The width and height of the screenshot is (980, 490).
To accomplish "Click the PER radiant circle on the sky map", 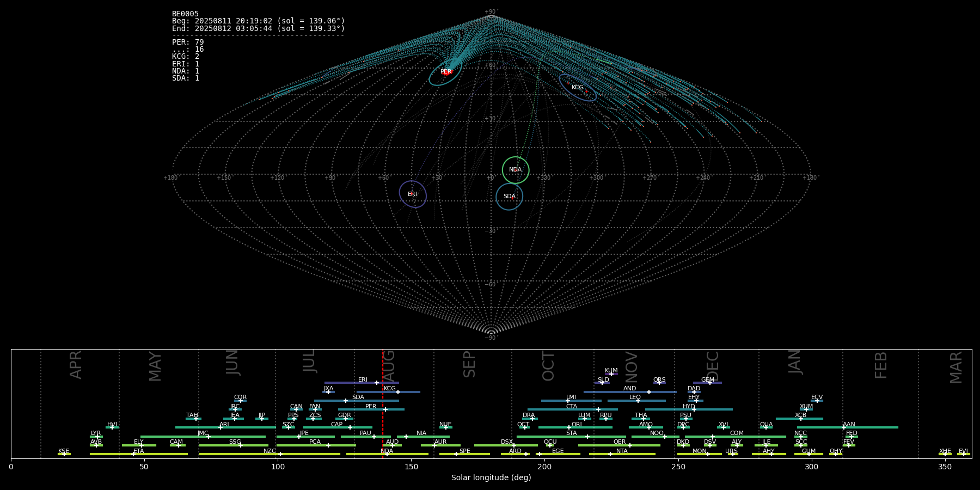I will [x=445, y=72].
